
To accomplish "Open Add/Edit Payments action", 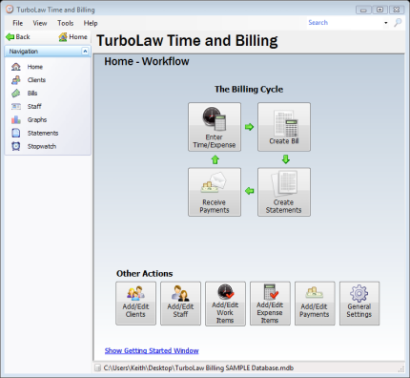I will [315, 303].
